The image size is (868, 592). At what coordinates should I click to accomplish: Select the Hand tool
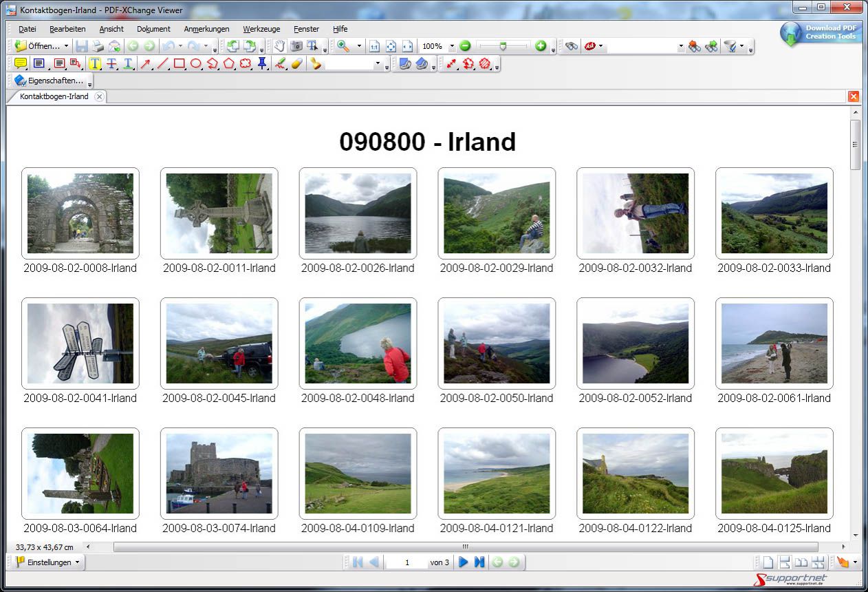(280, 46)
